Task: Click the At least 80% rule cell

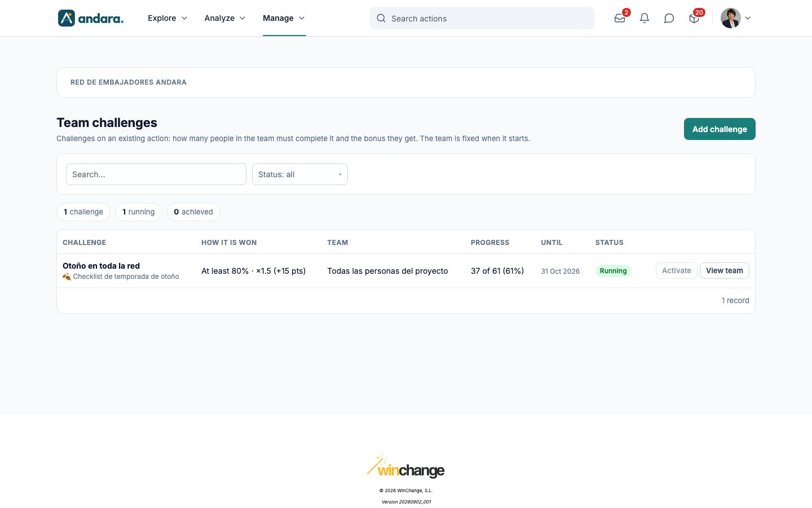Action: pos(254,271)
